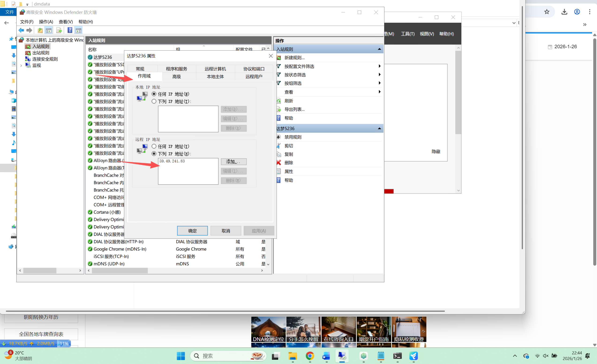The image size is (597, 364).
Task: Switch to the 高级 tab
Action: [x=176, y=77]
